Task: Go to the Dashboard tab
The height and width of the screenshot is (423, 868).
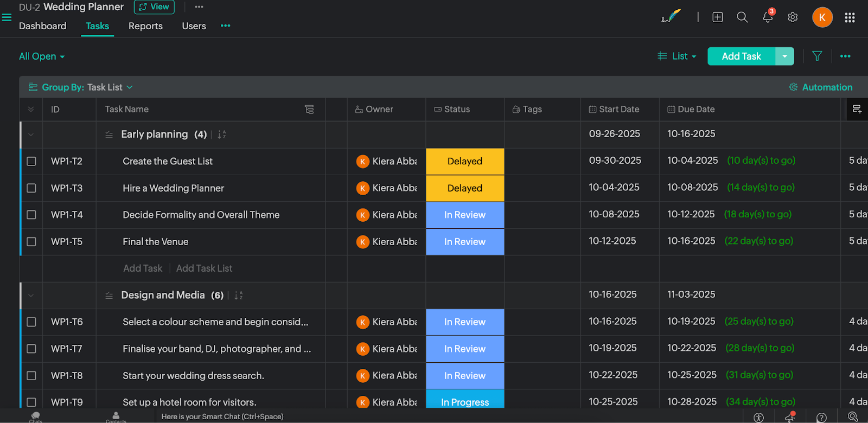Action: (42, 26)
